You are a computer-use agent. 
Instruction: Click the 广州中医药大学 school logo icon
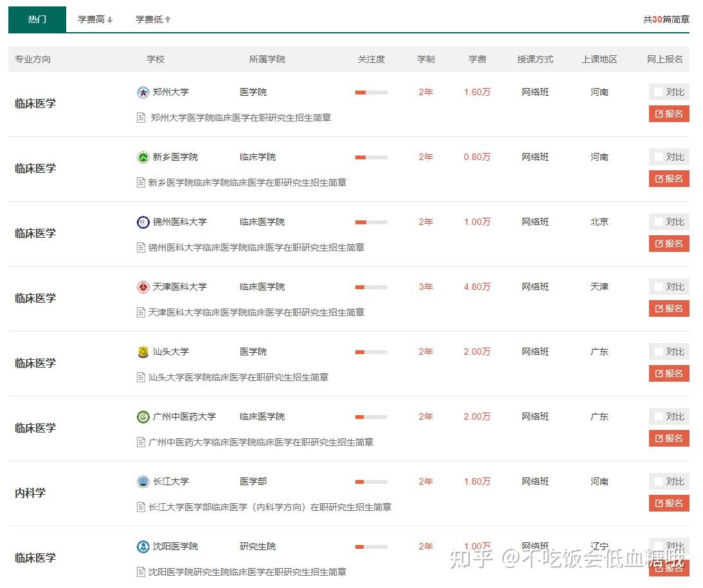pyautogui.click(x=143, y=417)
